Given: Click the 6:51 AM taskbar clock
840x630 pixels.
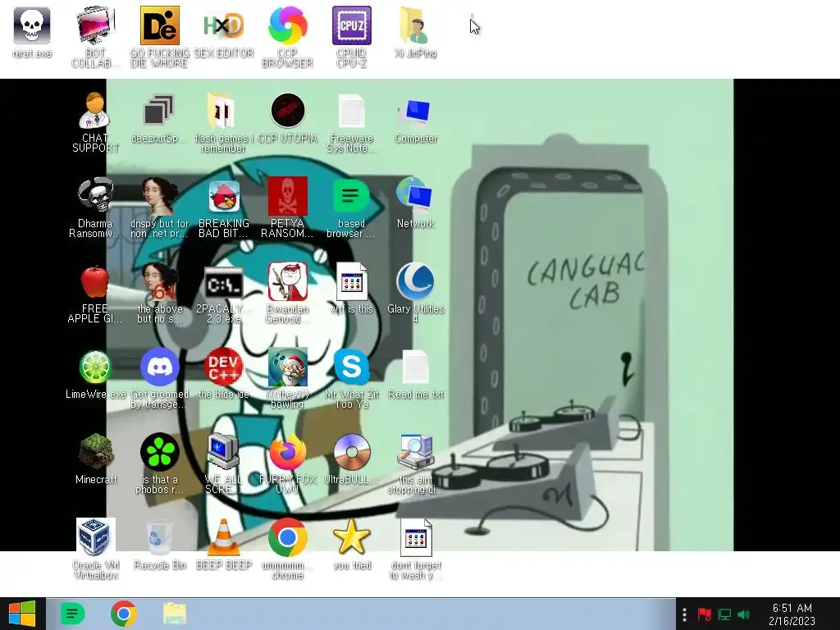Looking at the screenshot, I should pyautogui.click(x=792, y=614).
